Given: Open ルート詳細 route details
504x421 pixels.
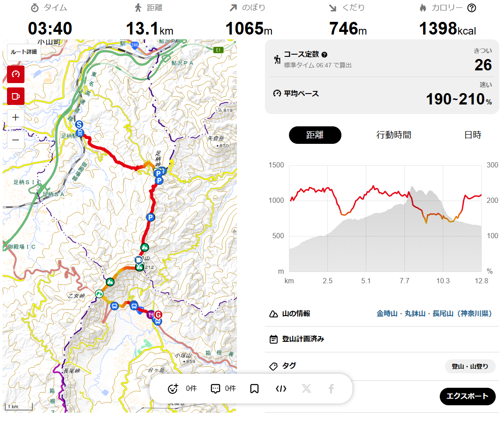Looking at the screenshot, I should click(24, 52).
